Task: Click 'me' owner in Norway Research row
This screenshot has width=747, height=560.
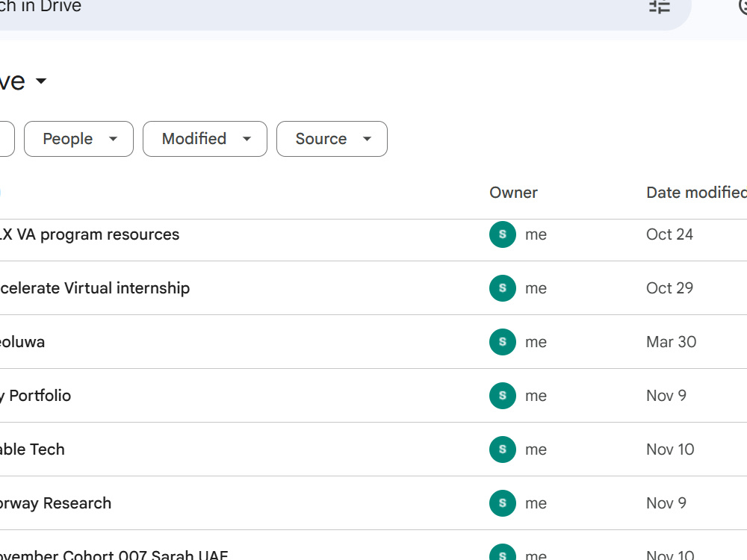Action: coord(536,504)
